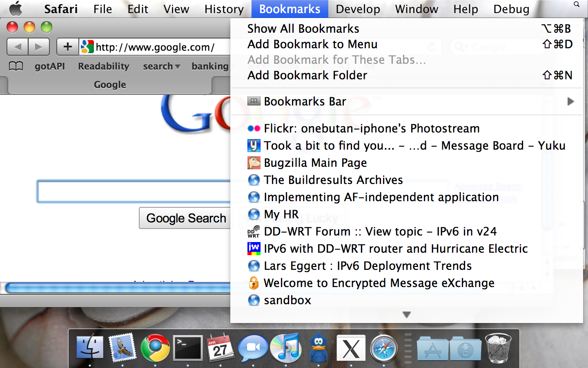The width and height of the screenshot is (588, 368).
Task: Click the Safari compass Dock icon
Action: pos(384,348)
